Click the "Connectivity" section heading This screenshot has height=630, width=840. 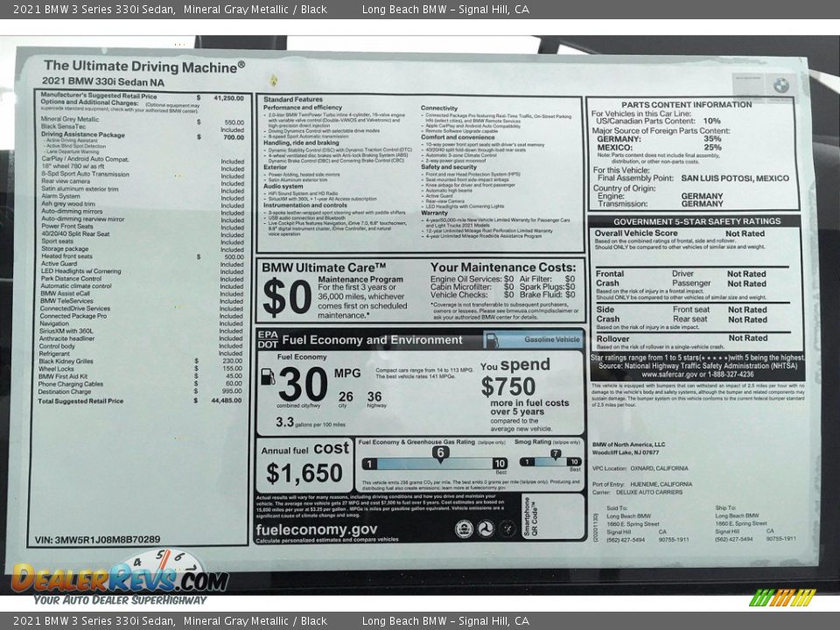[x=439, y=108]
